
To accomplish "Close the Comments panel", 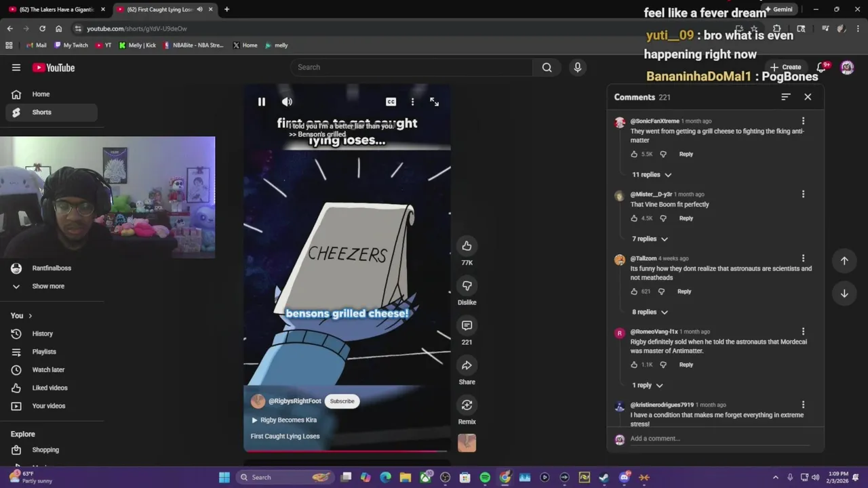I will pyautogui.click(x=808, y=97).
